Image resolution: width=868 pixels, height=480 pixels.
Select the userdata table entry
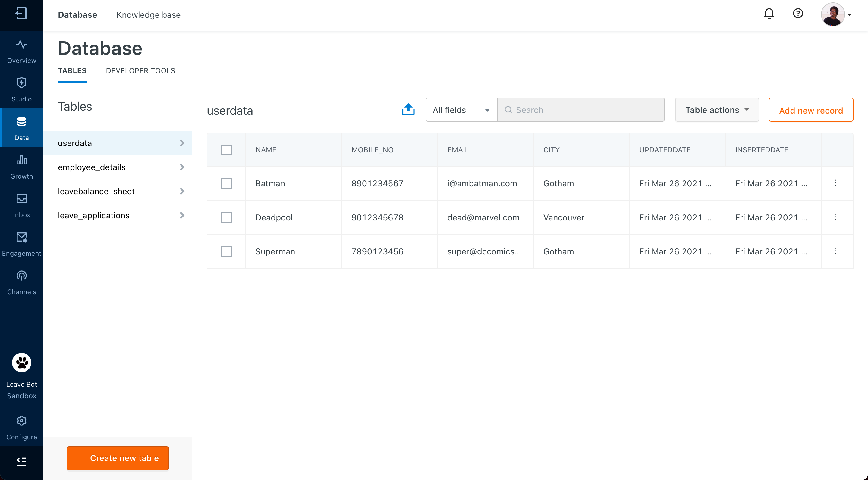point(118,143)
